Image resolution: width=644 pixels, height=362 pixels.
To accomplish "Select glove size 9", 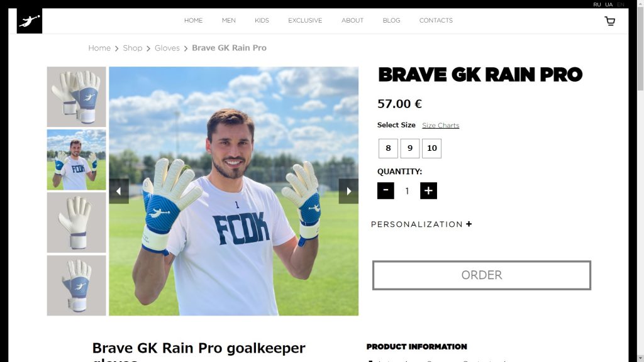I will (x=410, y=148).
